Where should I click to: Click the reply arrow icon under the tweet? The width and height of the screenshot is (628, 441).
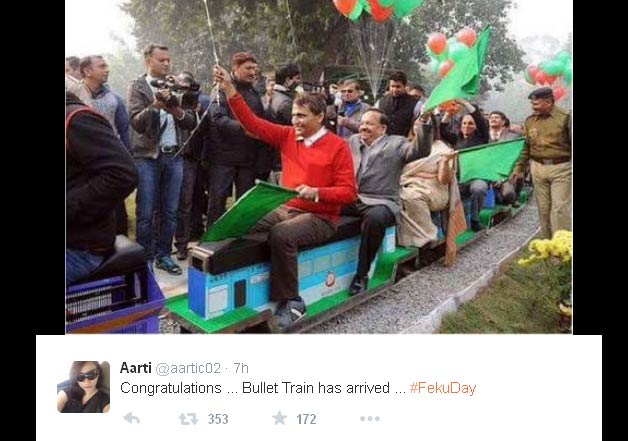click(x=132, y=419)
